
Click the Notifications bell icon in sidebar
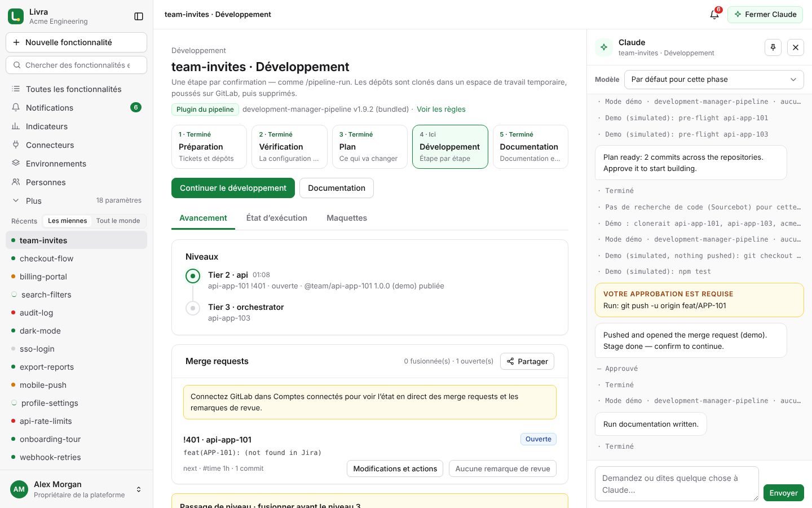tap(16, 108)
